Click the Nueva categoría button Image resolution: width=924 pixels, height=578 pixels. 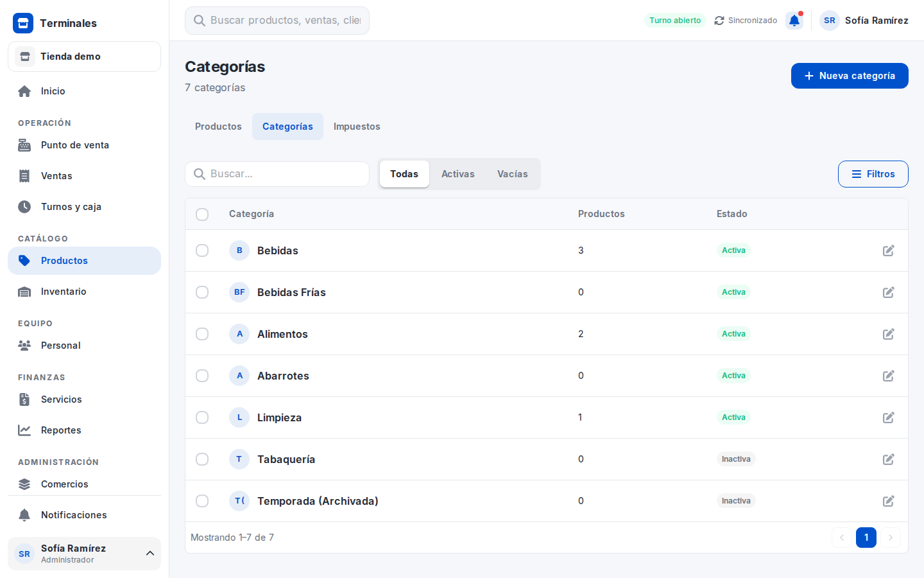pos(850,76)
